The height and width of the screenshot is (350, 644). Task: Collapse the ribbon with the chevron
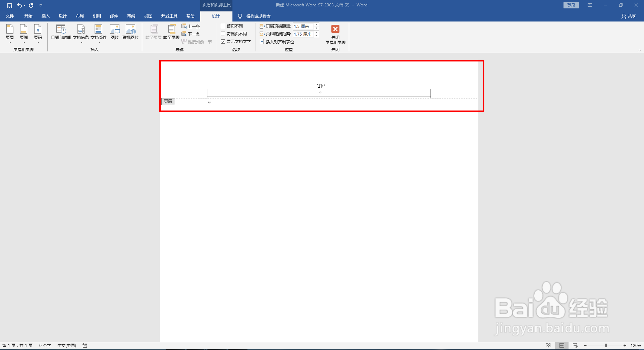(x=640, y=50)
